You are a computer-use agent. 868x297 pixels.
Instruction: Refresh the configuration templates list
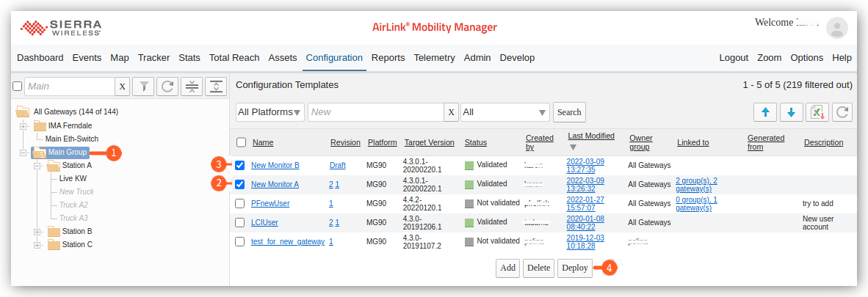(842, 112)
